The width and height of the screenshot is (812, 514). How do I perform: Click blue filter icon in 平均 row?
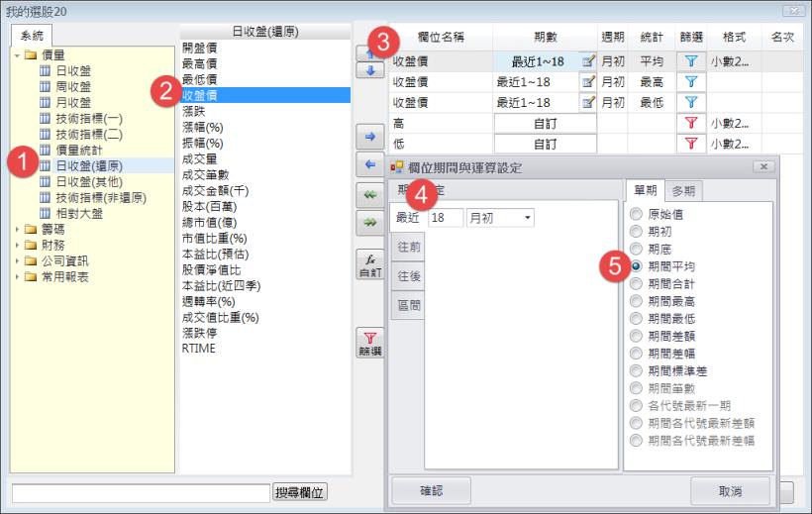point(691,61)
